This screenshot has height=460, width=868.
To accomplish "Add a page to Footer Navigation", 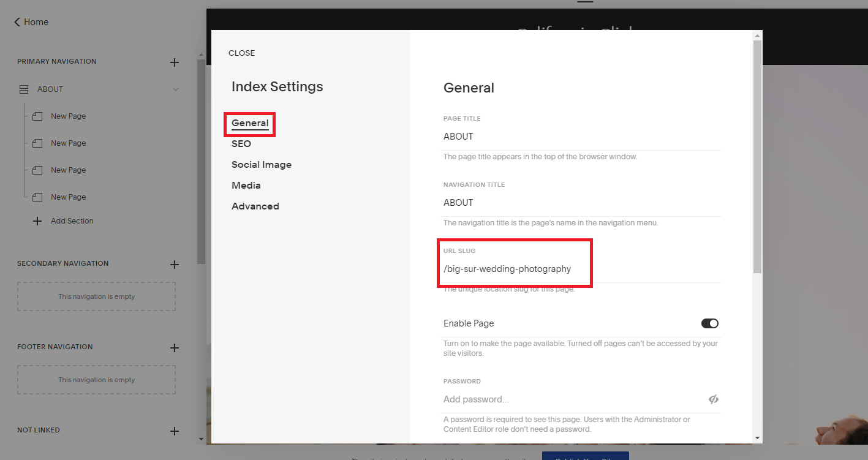I will pos(175,348).
